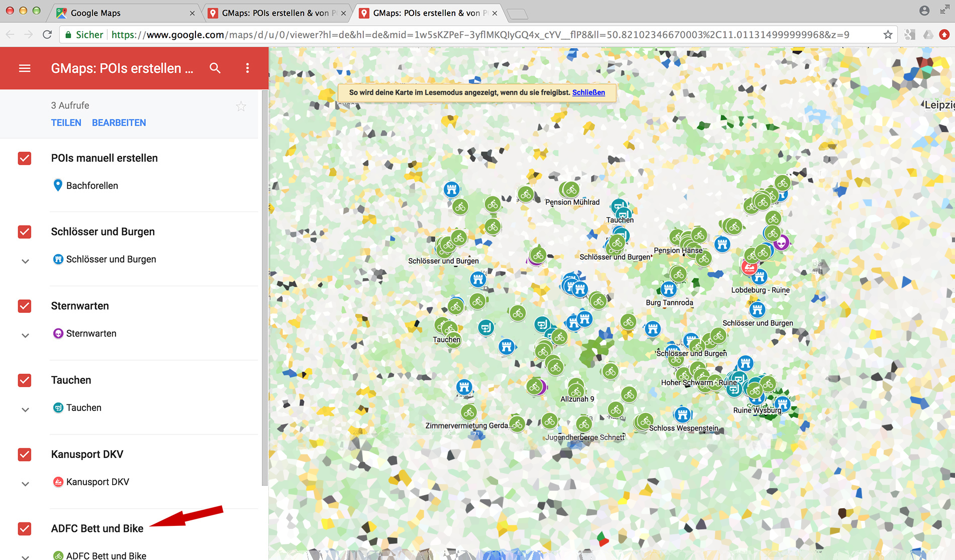
Task: Expand the Tauchen layer chevron
Action: pyautogui.click(x=25, y=410)
